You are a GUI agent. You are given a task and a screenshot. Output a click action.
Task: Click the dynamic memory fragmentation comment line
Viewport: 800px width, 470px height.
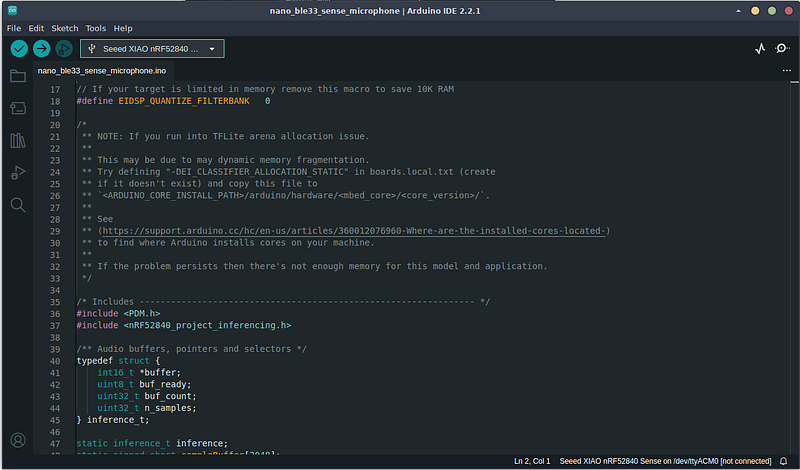pos(226,160)
